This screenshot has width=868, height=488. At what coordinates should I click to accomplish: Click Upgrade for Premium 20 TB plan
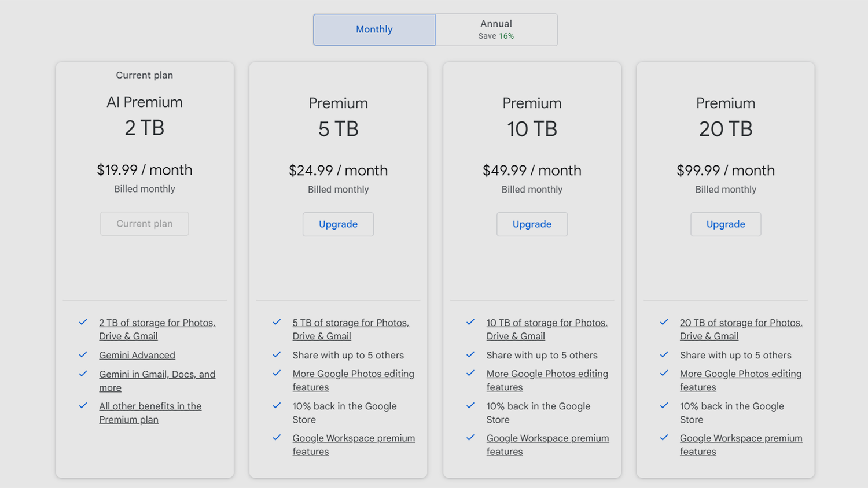[725, 224]
